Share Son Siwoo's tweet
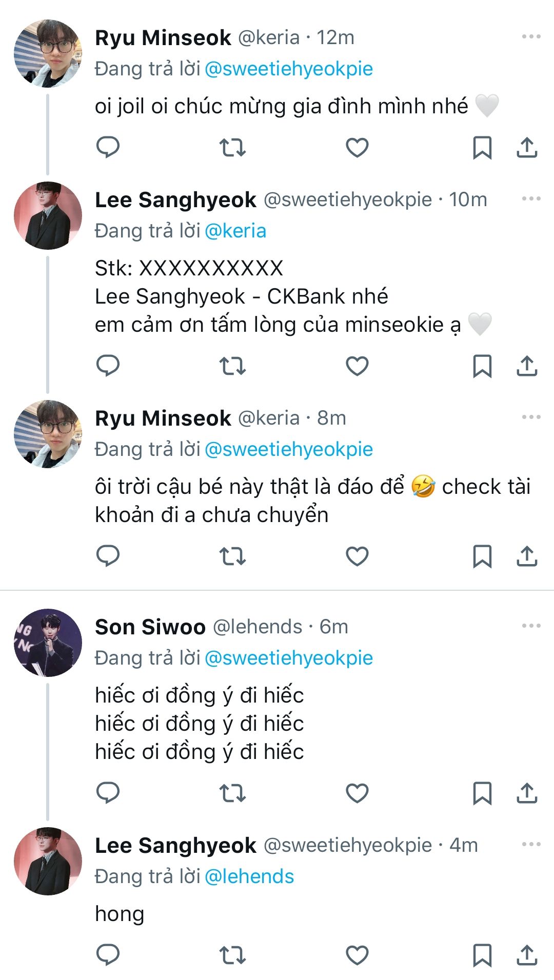 526,793
